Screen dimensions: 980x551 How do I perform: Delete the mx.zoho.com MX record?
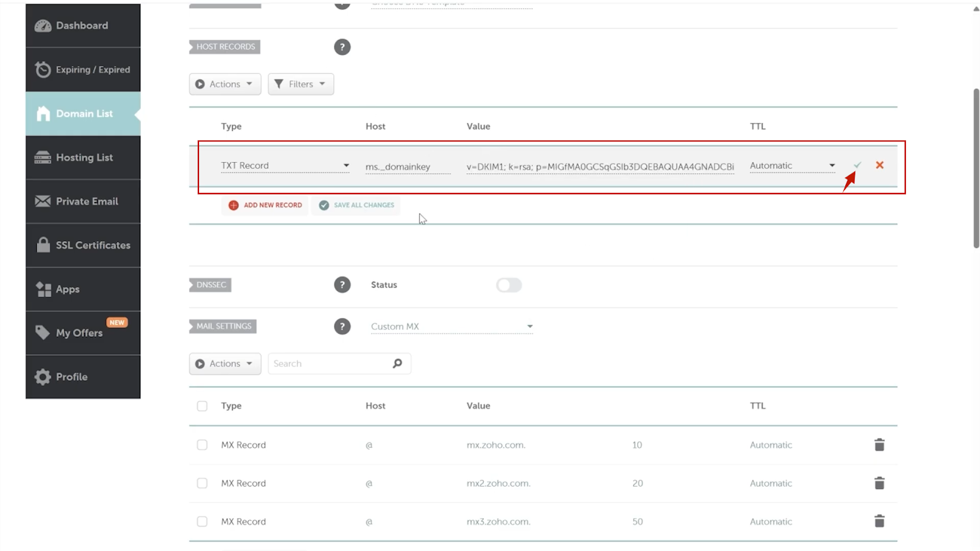point(879,445)
